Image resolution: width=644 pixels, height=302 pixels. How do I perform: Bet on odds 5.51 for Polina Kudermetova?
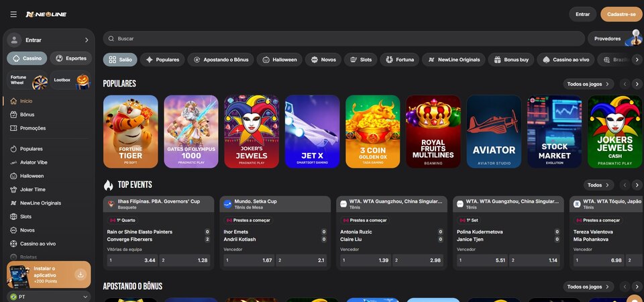coord(482,260)
